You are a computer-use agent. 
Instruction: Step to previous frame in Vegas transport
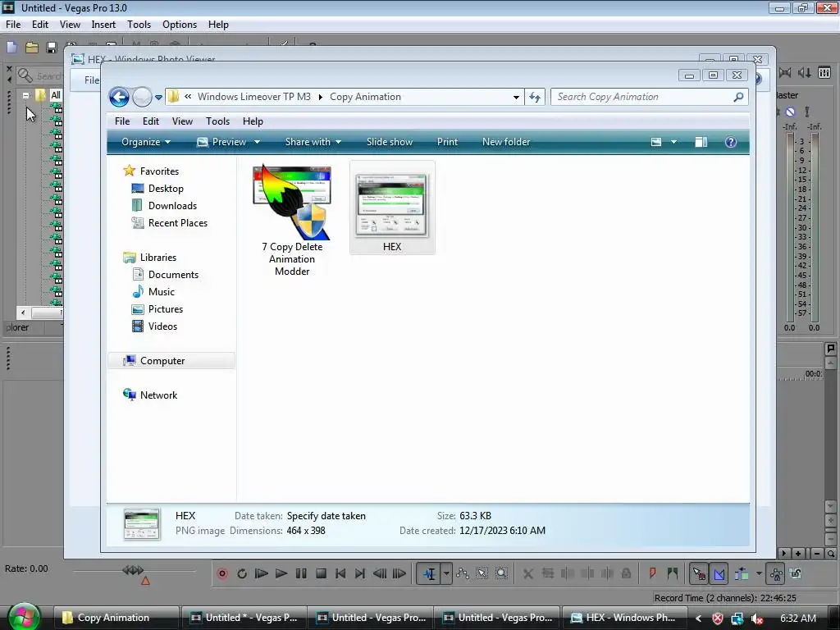(x=380, y=573)
